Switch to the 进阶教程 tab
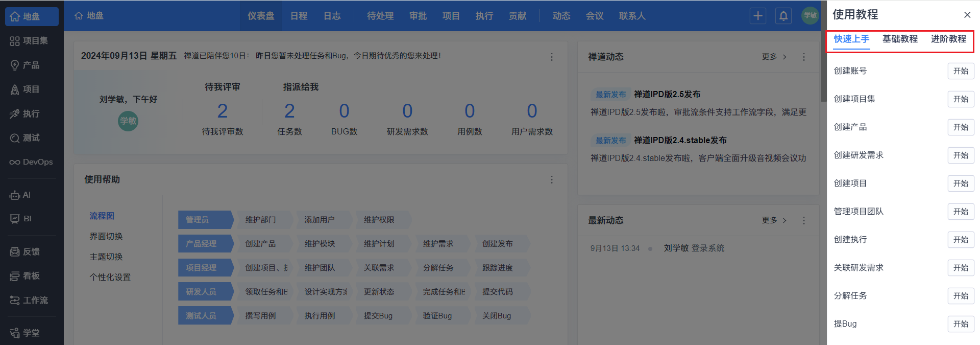 pos(948,39)
